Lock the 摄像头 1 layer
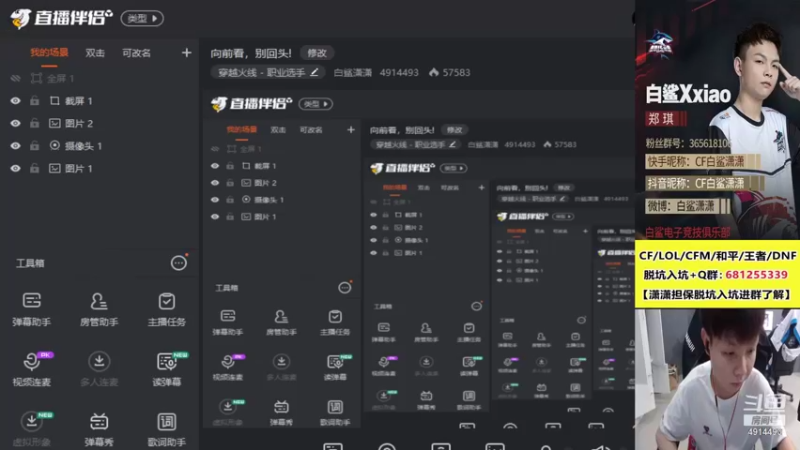800x450 pixels. coord(34,146)
